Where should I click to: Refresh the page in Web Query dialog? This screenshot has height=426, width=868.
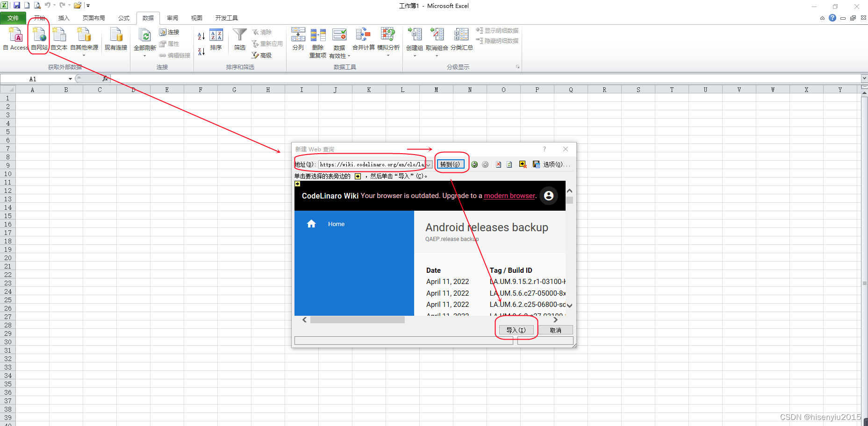pos(509,164)
